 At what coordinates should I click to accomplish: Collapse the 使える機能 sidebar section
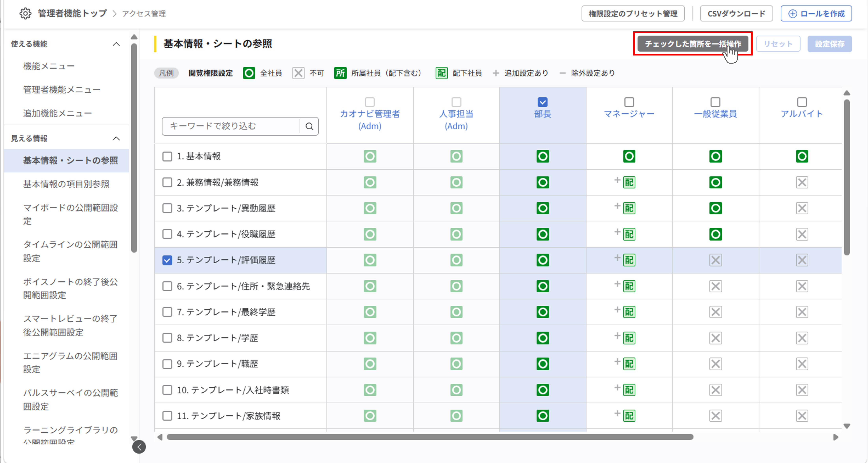[x=116, y=44]
